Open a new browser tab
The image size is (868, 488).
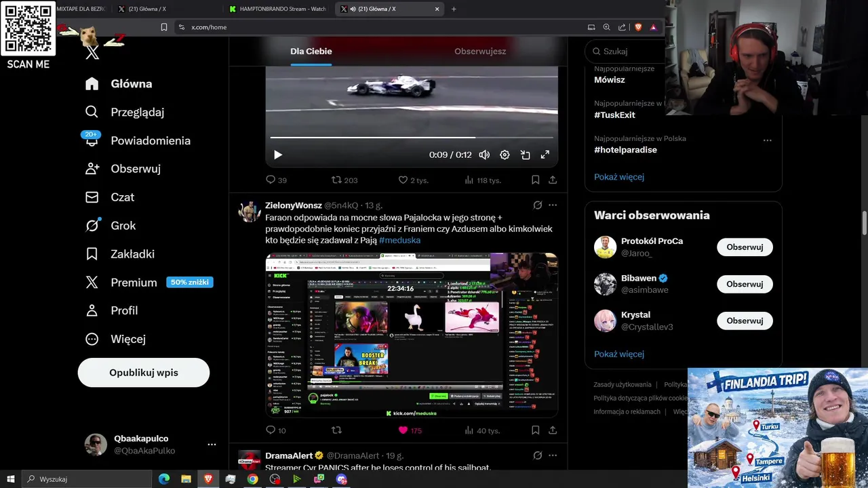[x=454, y=9]
